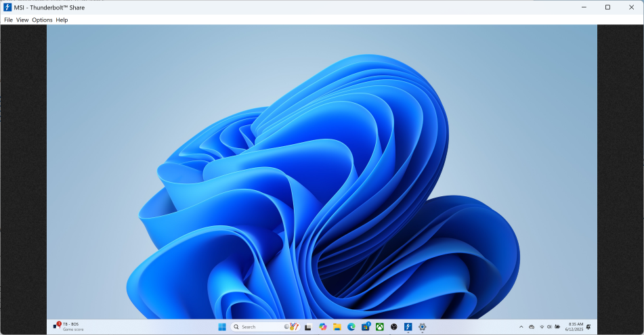Screen dimensions: 644x335
Task: Open the View menu
Action: click(x=22, y=20)
